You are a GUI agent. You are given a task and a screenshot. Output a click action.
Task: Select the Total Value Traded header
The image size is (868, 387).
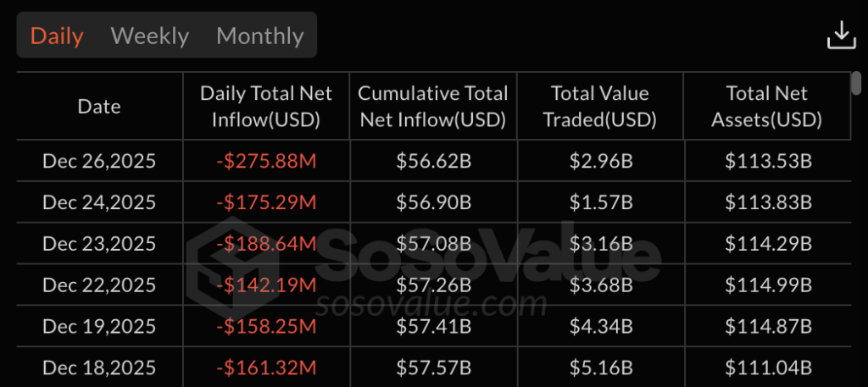600,107
